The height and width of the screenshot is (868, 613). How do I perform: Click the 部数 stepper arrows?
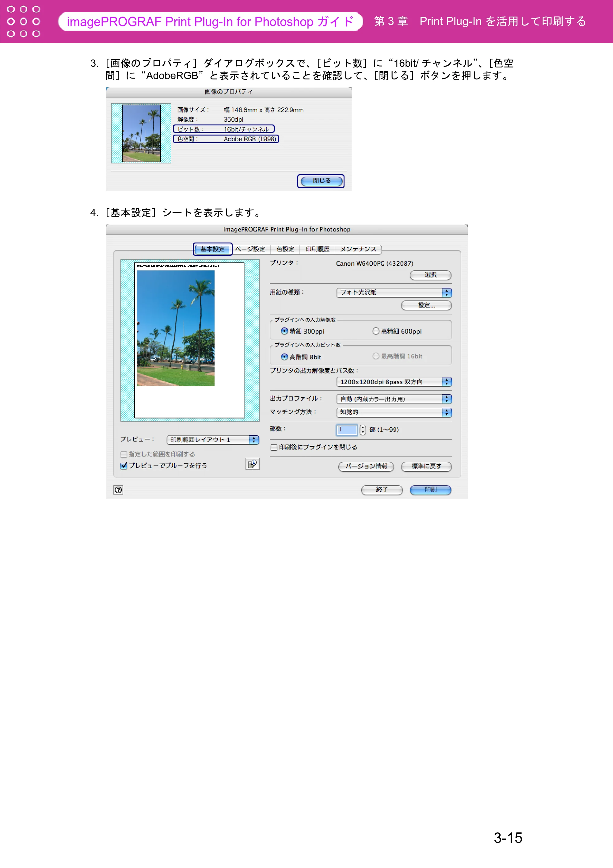coord(363,430)
